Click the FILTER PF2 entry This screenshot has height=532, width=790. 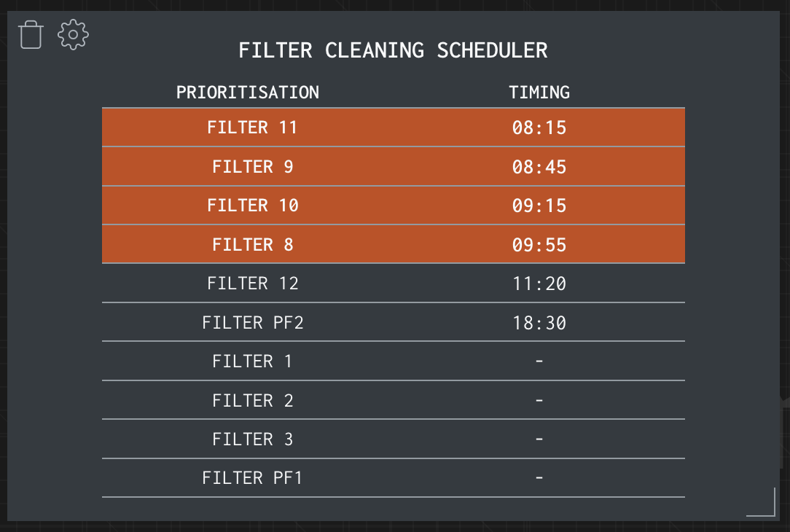click(394, 322)
